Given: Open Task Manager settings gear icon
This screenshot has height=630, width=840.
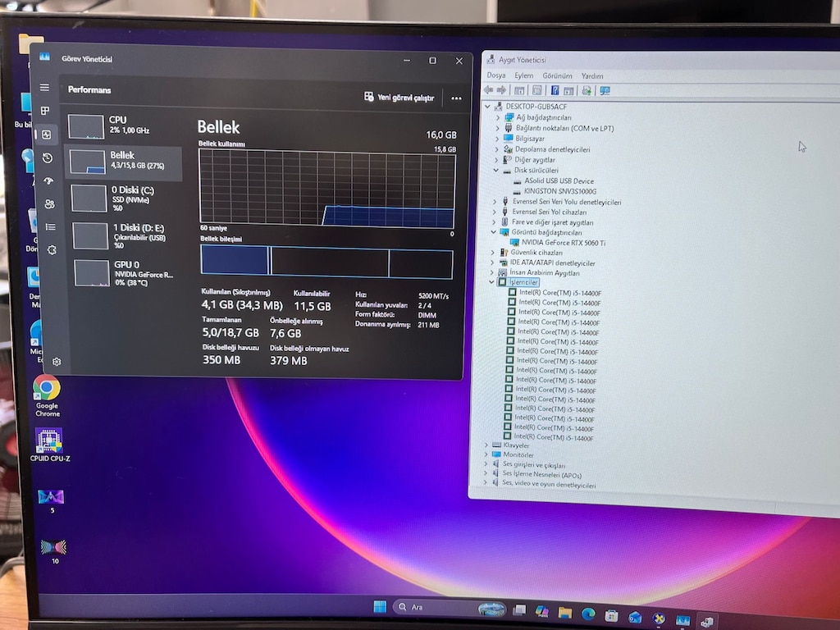Looking at the screenshot, I should (x=57, y=362).
